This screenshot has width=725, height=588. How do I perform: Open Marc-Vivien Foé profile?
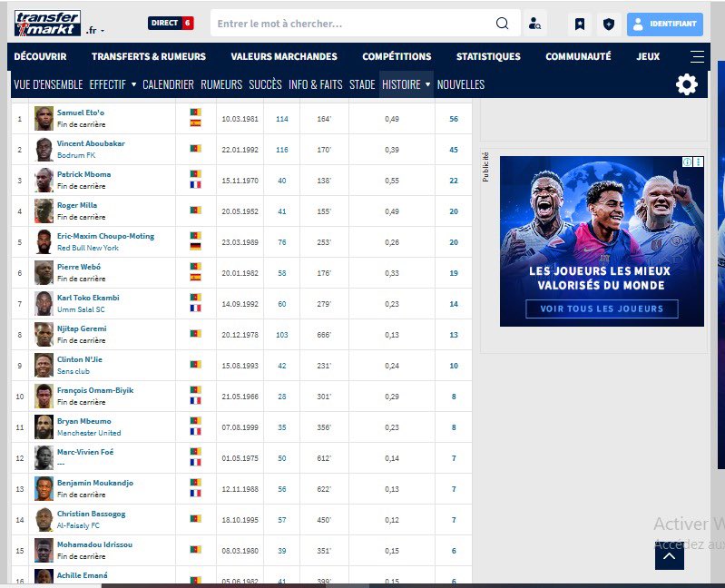point(85,452)
